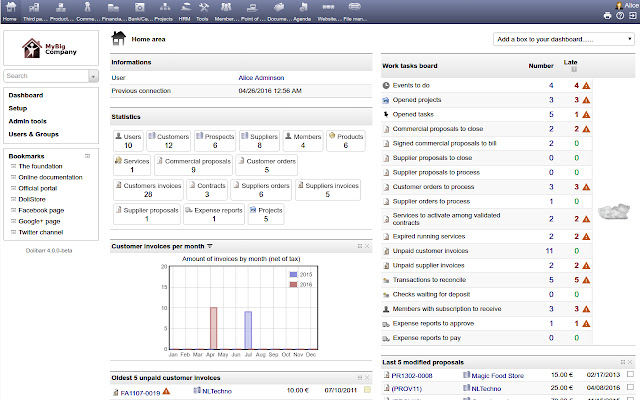Open the Agenda module icon
The height and width of the screenshot is (400, 640).
click(x=306, y=9)
